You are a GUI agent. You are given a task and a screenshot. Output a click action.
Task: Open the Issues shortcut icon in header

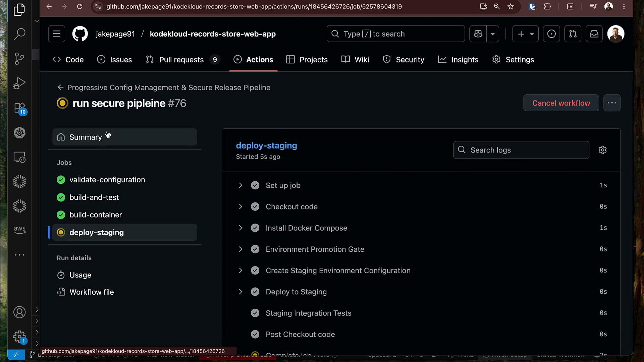click(x=551, y=34)
